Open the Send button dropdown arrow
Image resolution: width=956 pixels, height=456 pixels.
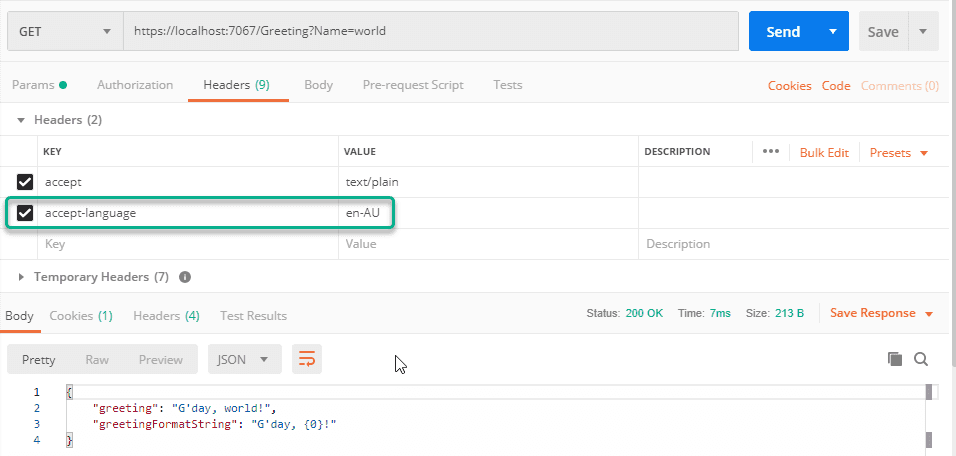(x=833, y=31)
